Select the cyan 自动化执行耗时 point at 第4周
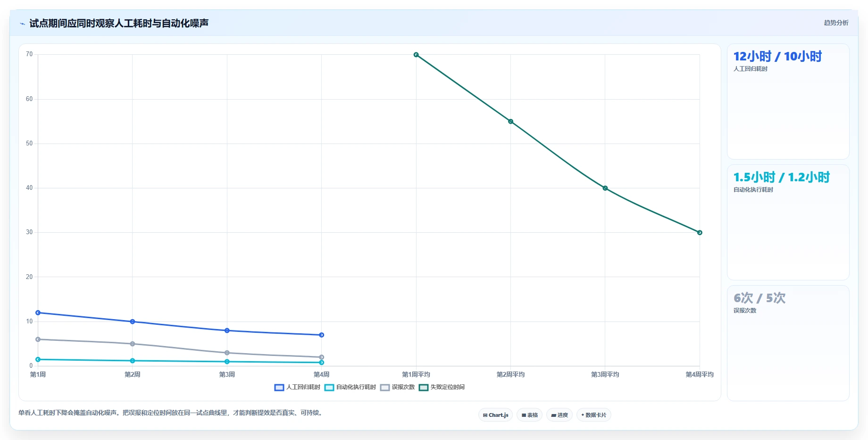The width and height of the screenshot is (868, 440). [321, 363]
